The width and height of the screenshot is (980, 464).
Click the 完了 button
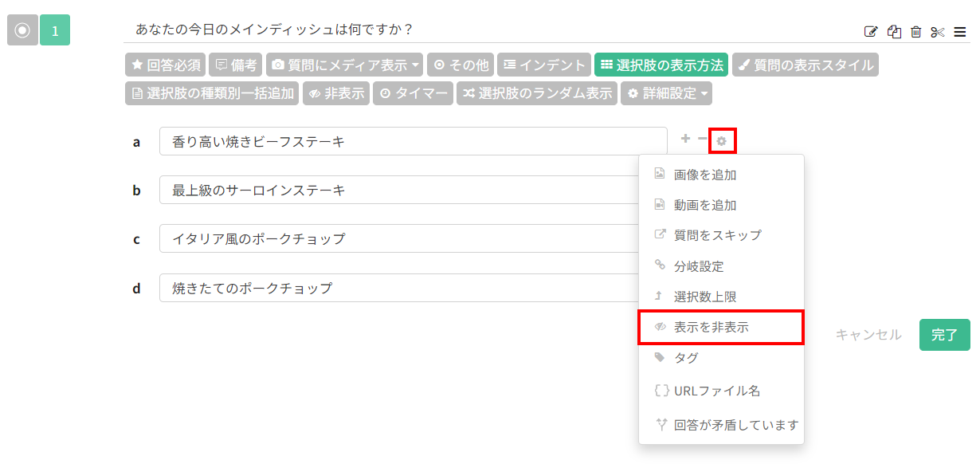point(944,335)
